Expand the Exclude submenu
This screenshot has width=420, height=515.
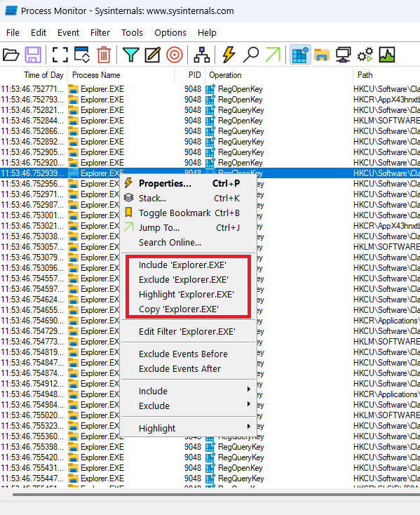coord(189,406)
